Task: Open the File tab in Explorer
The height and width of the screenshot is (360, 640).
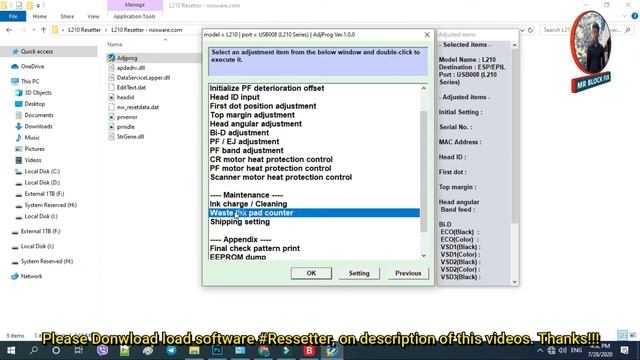Action: tap(13, 16)
